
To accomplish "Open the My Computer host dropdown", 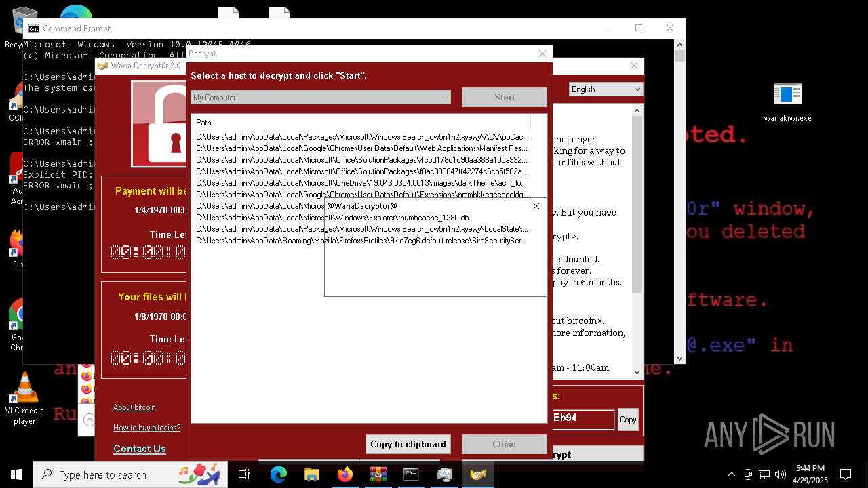I will tap(320, 98).
